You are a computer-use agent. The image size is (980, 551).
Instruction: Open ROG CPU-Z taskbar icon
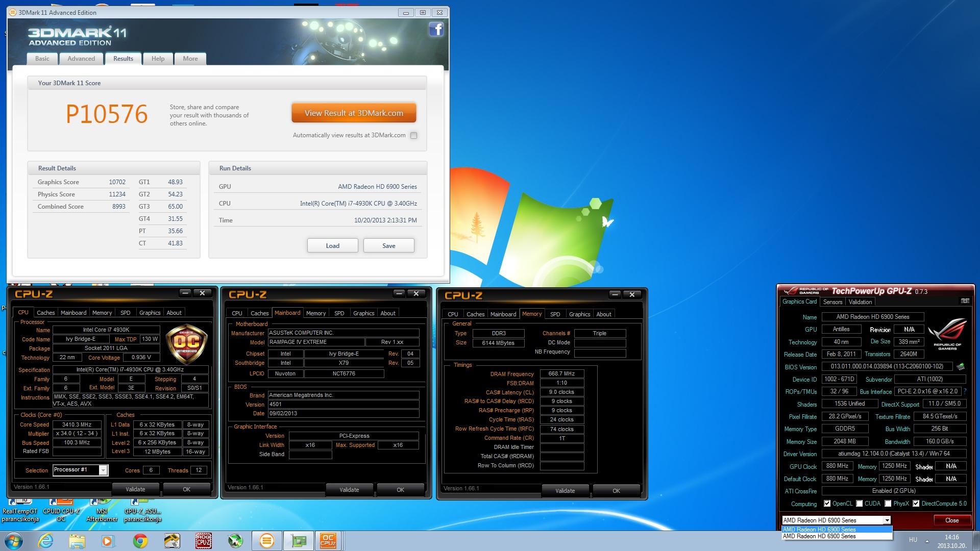[203, 541]
